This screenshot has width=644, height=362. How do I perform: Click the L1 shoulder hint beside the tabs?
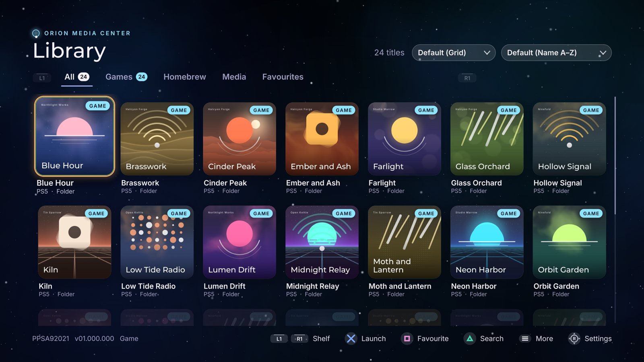tap(42, 78)
